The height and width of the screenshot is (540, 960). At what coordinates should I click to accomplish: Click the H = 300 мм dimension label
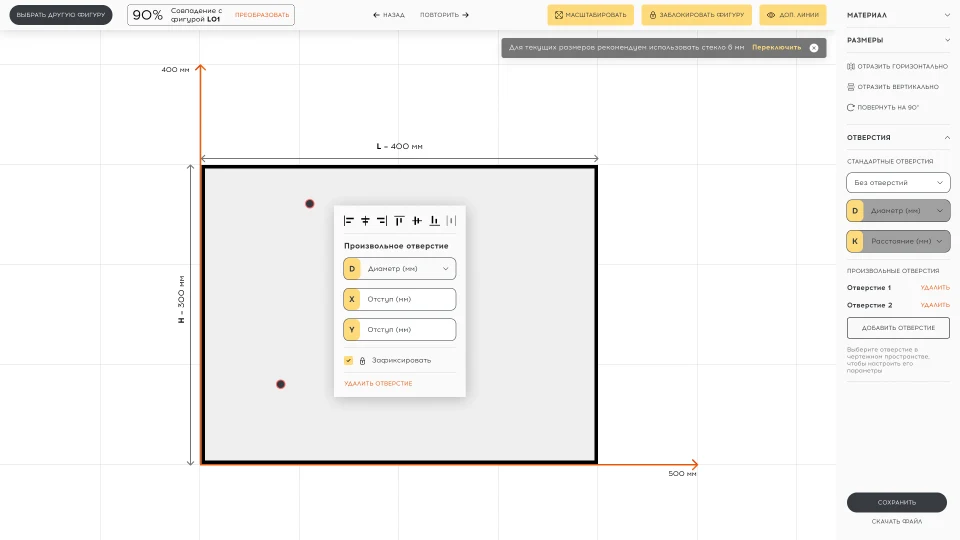click(181, 299)
